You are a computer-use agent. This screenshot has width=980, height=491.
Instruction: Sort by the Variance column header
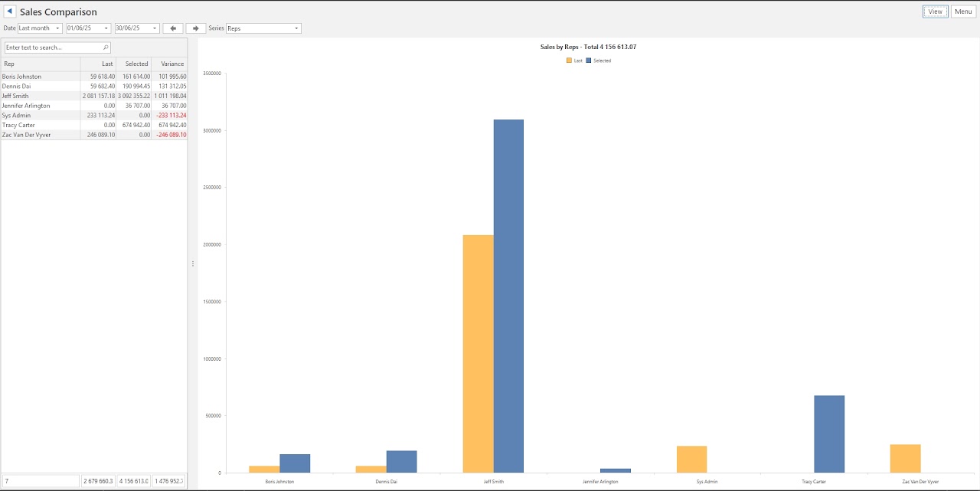pos(169,64)
